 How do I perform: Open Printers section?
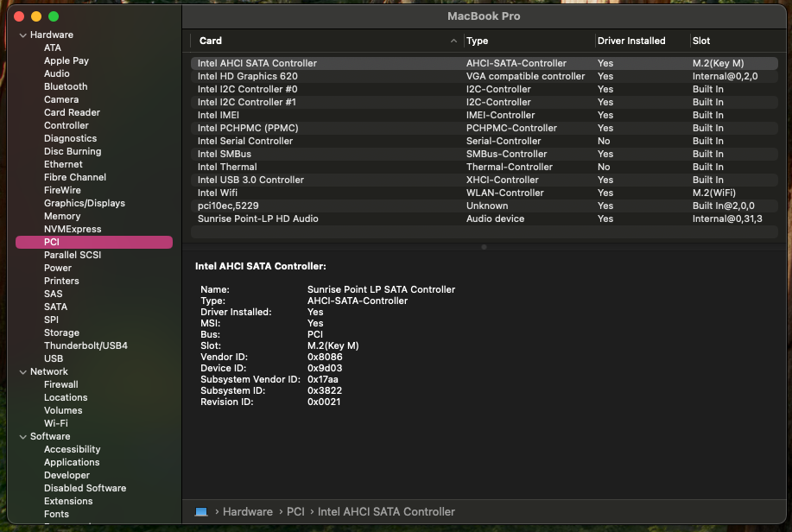coord(61,281)
